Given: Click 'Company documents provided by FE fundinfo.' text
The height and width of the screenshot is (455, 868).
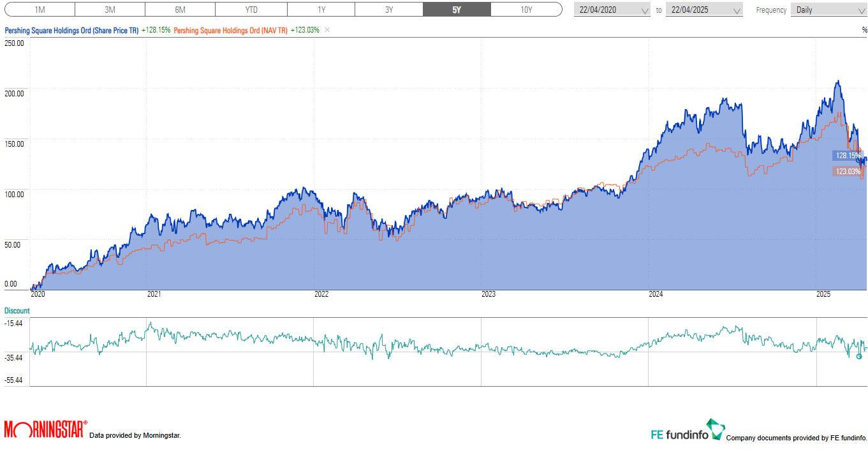Looking at the screenshot, I should (797, 438).
